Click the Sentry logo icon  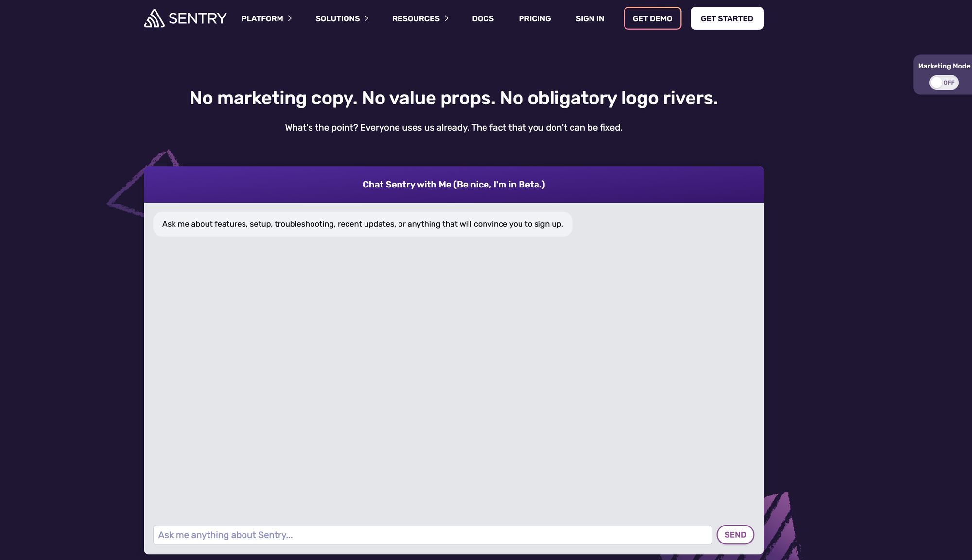[x=154, y=18]
